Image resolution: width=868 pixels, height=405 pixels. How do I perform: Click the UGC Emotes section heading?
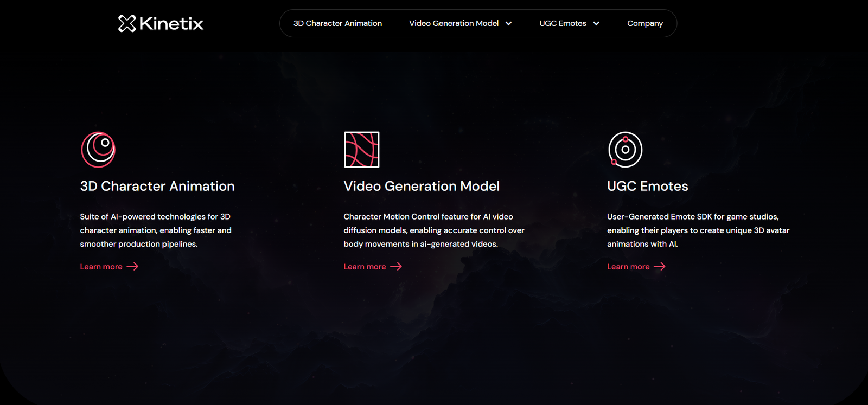coord(647,186)
